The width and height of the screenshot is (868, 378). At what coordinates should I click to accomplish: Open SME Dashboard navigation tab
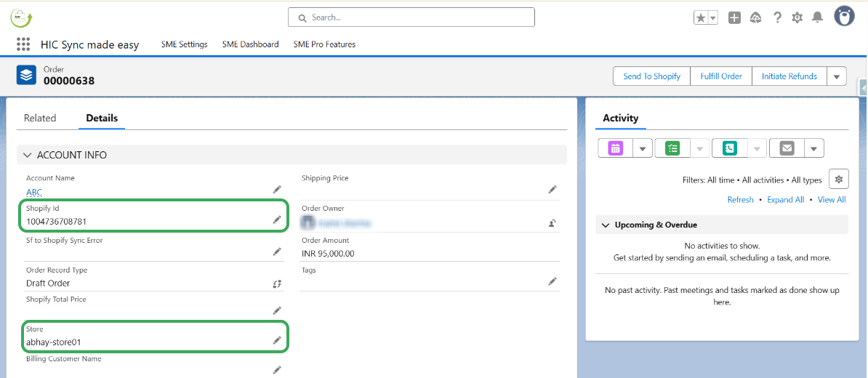click(x=250, y=44)
